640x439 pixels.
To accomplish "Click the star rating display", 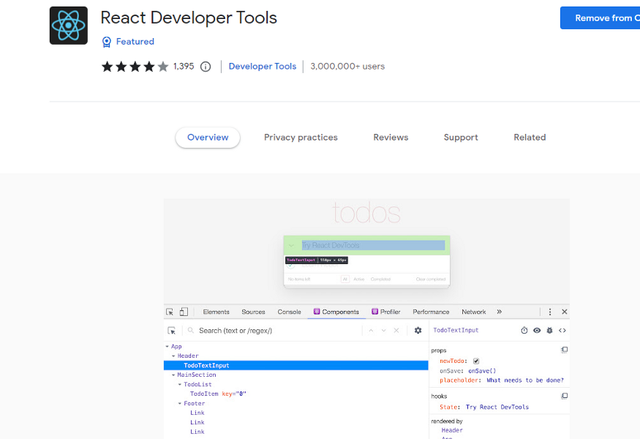I will tap(135, 67).
